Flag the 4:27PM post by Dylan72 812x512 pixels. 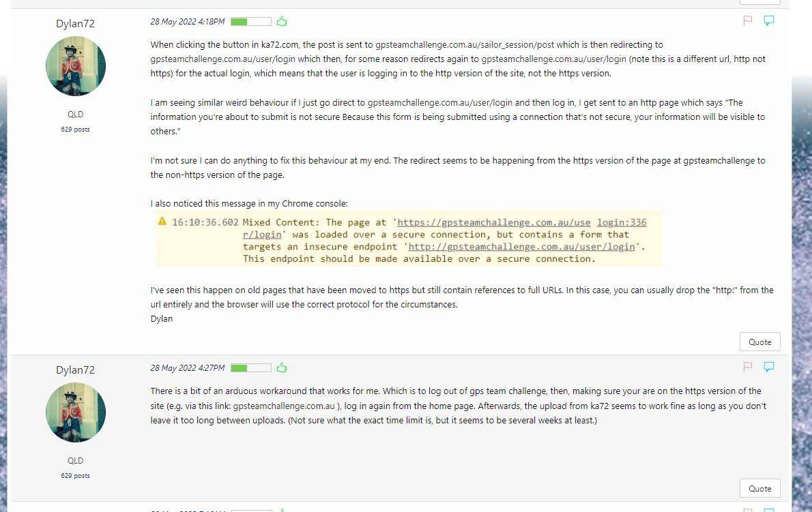[x=747, y=367]
